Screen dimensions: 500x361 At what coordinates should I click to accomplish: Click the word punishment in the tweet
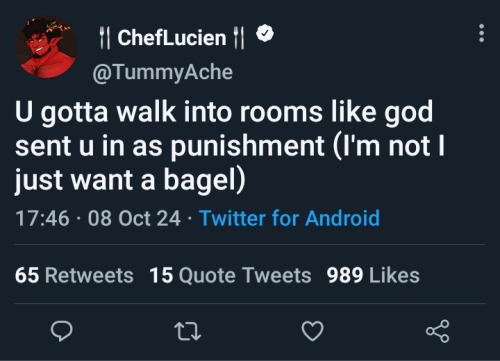point(247,147)
